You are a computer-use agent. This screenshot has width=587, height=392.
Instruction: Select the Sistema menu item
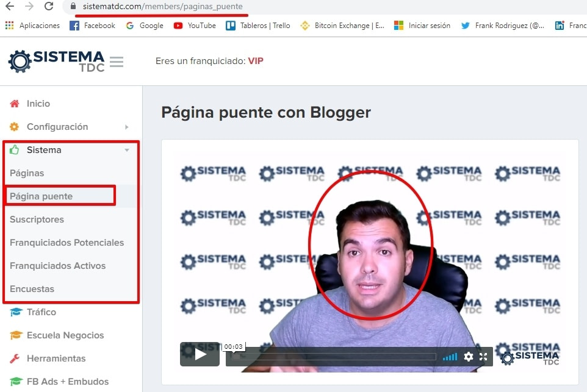tap(44, 150)
